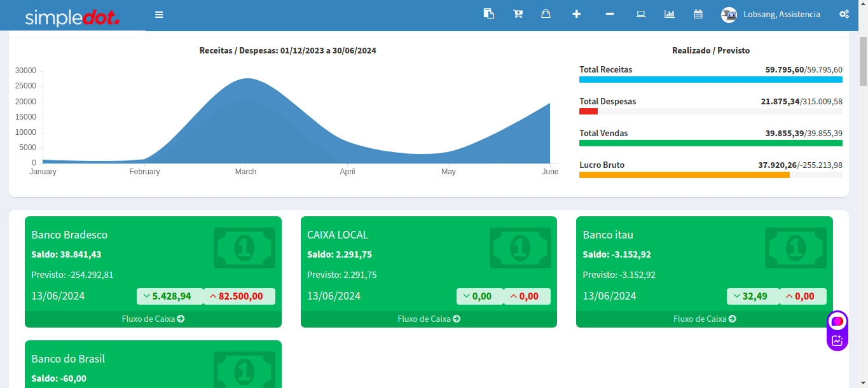Open Fluxo de Caixa for Banco itau
This screenshot has height=388, width=868.
point(705,319)
